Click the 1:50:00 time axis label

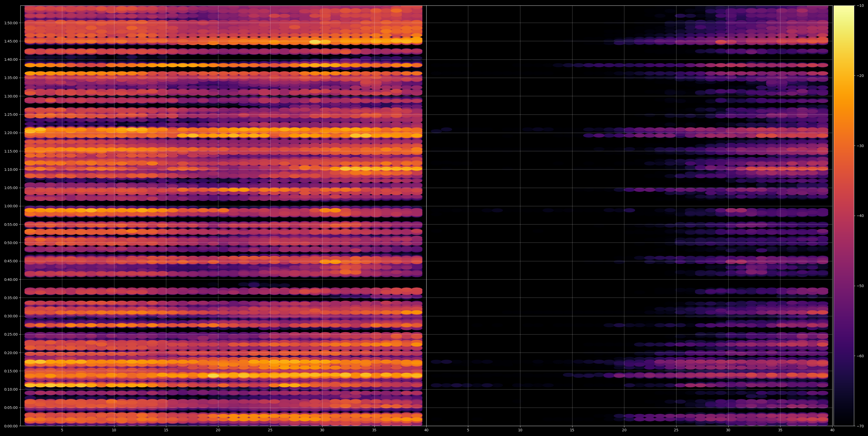[11, 23]
